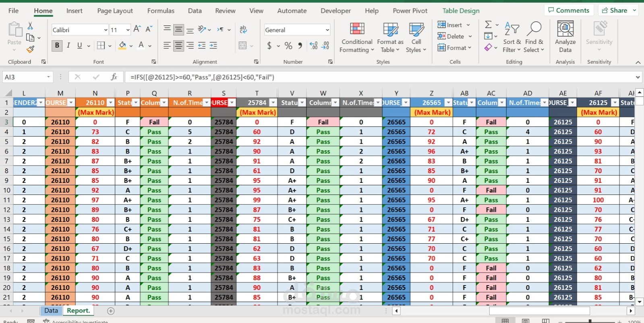Open the Formulas ribbon tab
The width and height of the screenshot is (644, 323).
click(x=161, y=11)
